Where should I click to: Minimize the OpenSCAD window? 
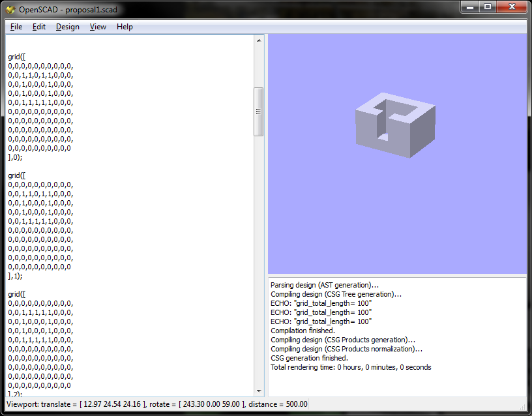pyautogui.click(x=470, y=7)
